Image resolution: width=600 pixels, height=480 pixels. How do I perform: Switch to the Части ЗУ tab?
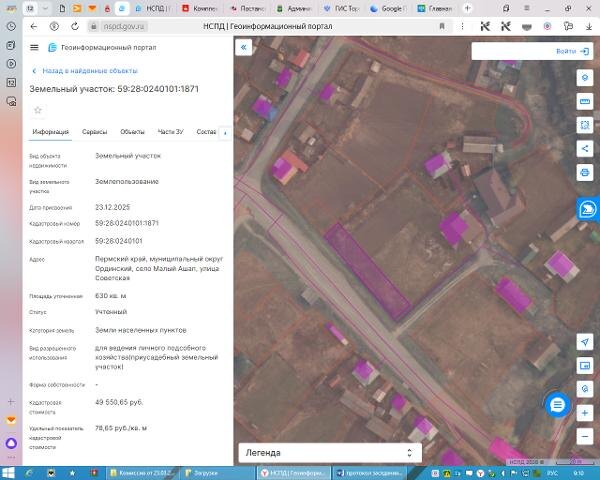pos(171,132)
